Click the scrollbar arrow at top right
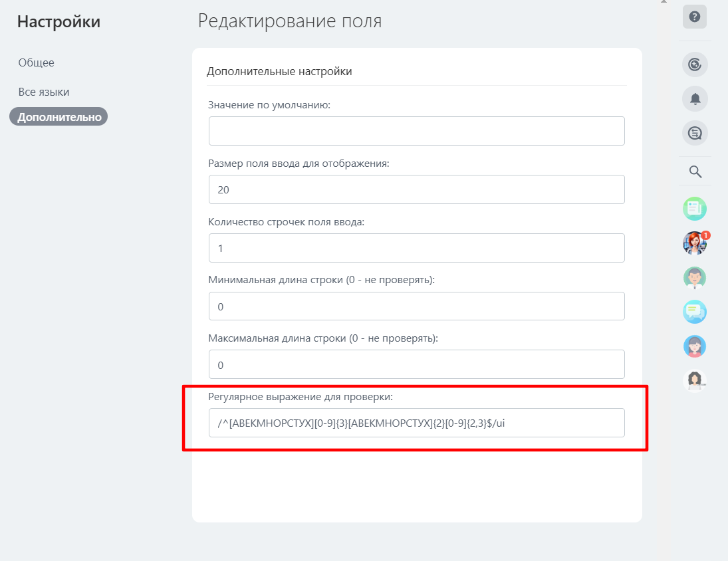The height and width of the screenshot is (561, 728). [x=662, y=3]
